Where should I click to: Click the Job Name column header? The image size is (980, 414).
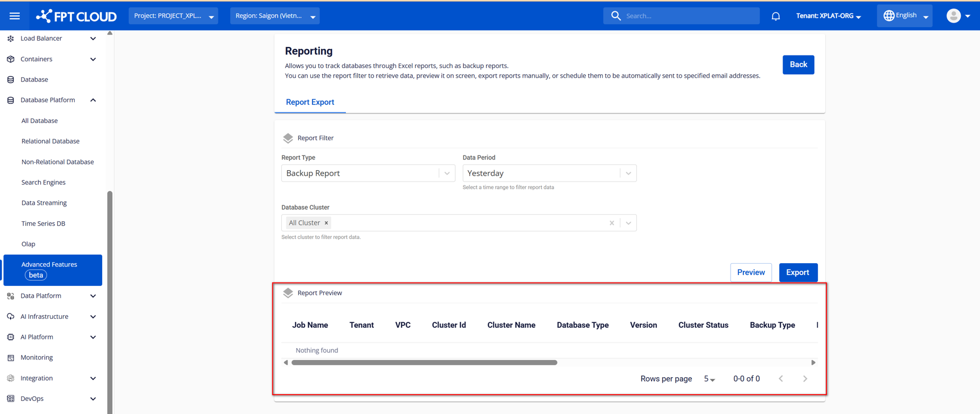(x=310, y=325)
